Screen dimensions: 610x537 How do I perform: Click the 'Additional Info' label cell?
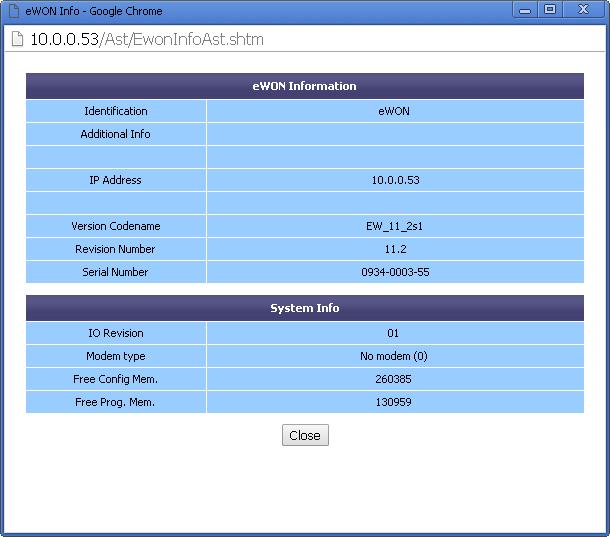tap(116, 134)
